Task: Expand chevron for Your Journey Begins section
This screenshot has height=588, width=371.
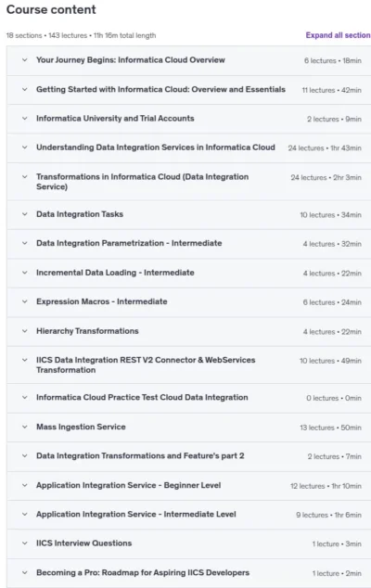Action: [25, 60]
